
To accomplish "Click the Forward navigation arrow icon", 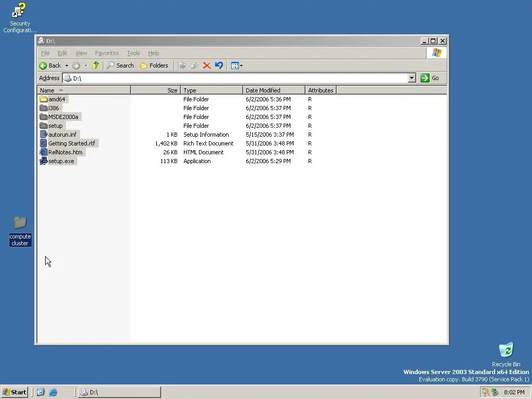I will pos(76,65).
